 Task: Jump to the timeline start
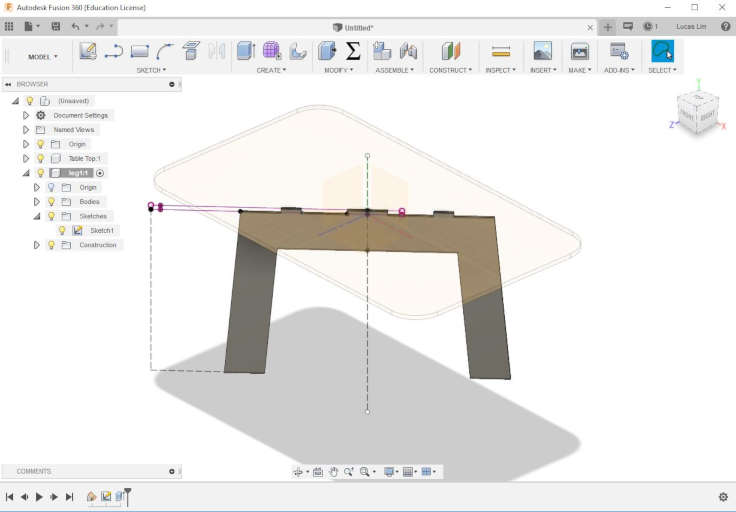coord(9,497)
